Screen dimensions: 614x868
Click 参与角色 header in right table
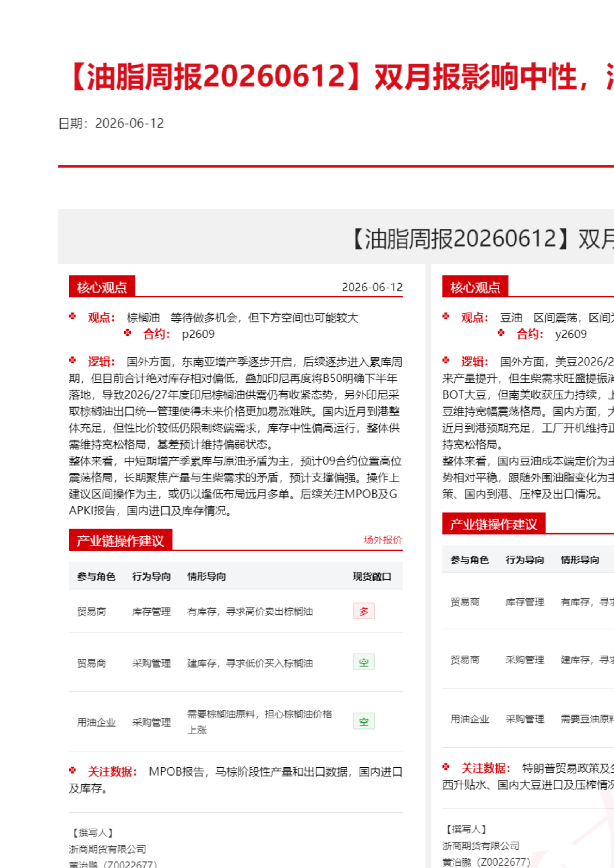click(469, 560)
